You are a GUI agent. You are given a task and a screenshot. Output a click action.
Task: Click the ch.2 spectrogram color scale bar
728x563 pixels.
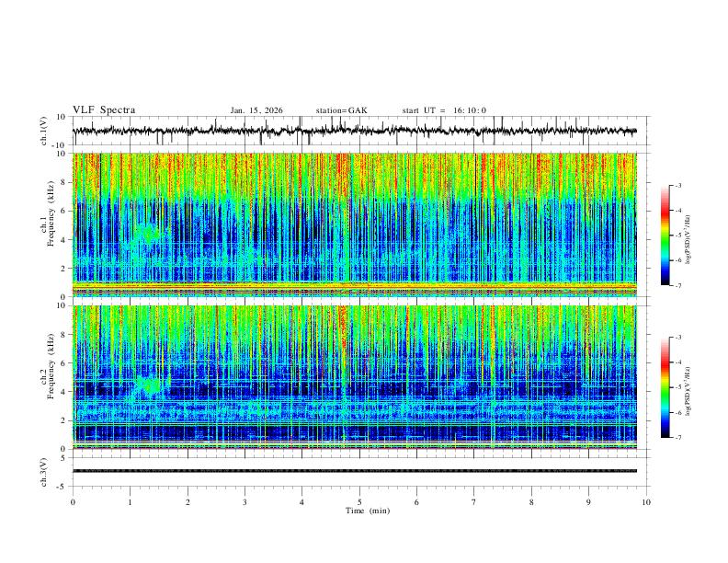tap(665, 387)
